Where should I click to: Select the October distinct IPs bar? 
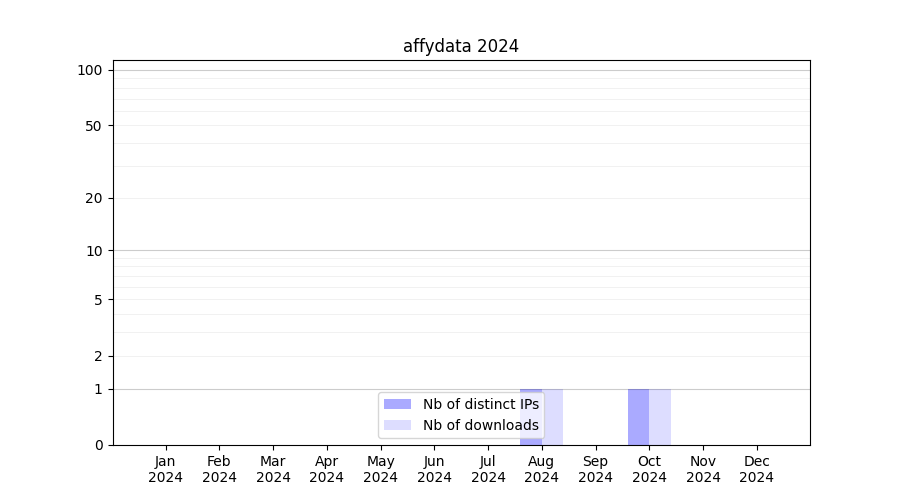click(638, 416)
